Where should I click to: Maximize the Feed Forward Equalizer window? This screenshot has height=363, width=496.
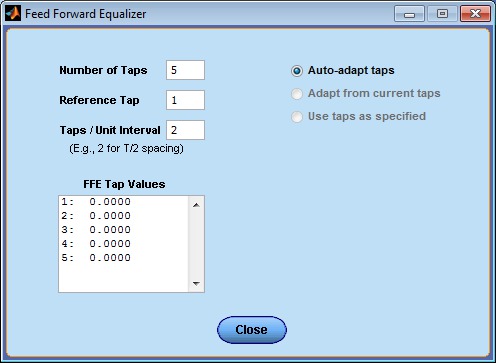point(442,14)
